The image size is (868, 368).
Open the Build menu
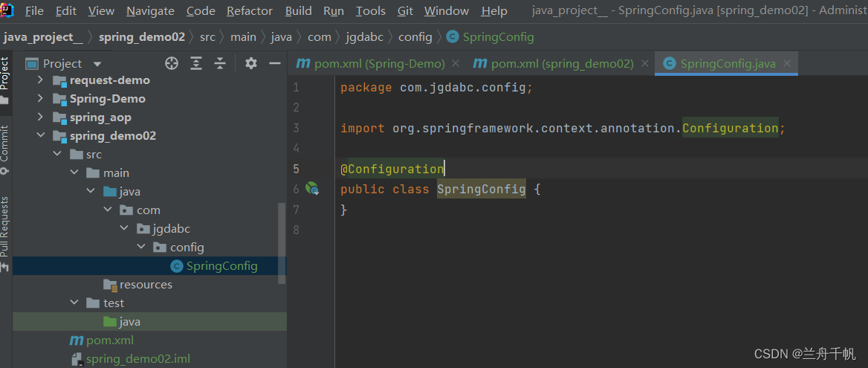click(299, 11)
